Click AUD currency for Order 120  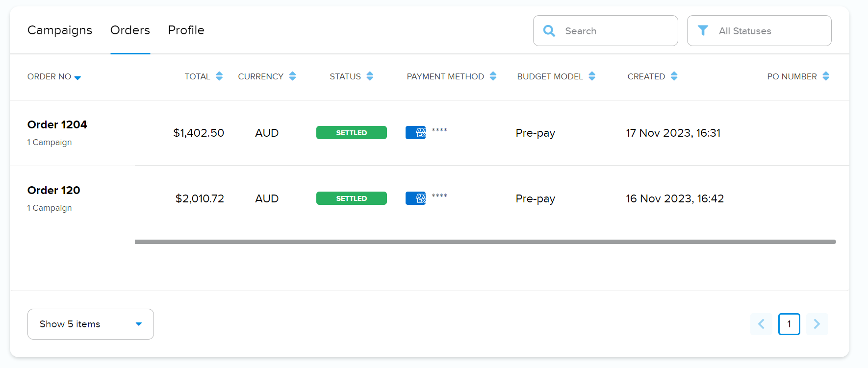point(267,198)
